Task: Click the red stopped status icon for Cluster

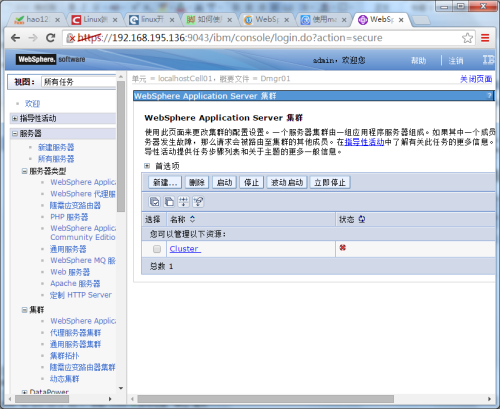Action: point(342,248)
